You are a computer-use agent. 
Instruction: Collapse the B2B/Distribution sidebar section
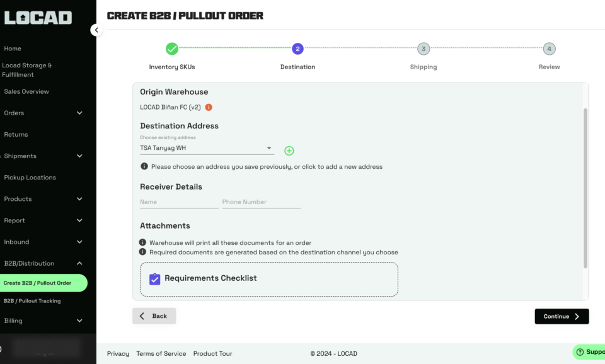pos(43,263)
